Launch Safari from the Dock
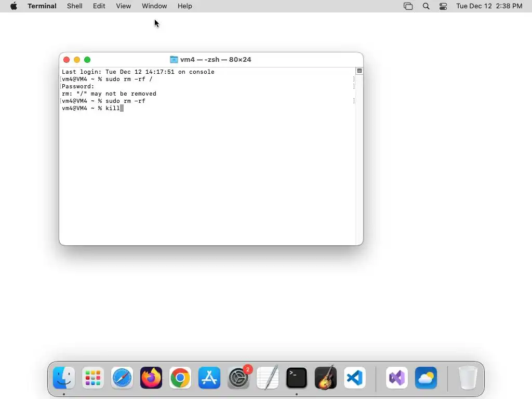532x399 pixels. click(122, 378)
